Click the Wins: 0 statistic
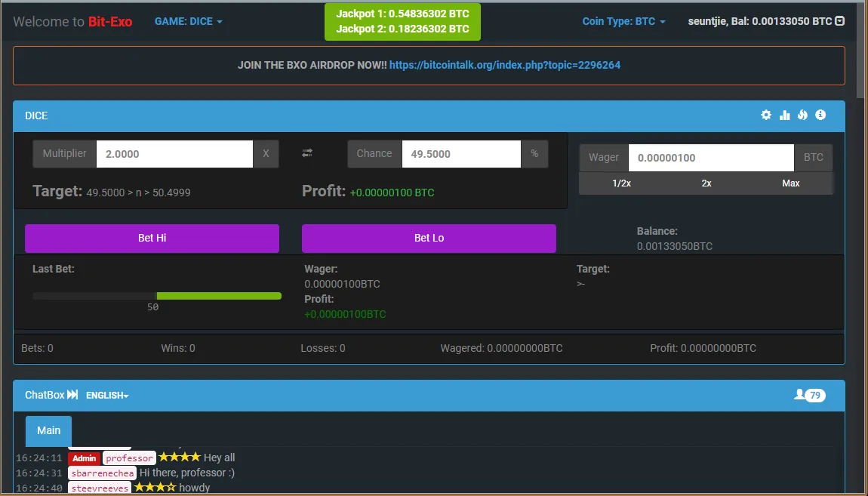The height and width of the screenshot is (496, 868). click(x=177, y=348)
